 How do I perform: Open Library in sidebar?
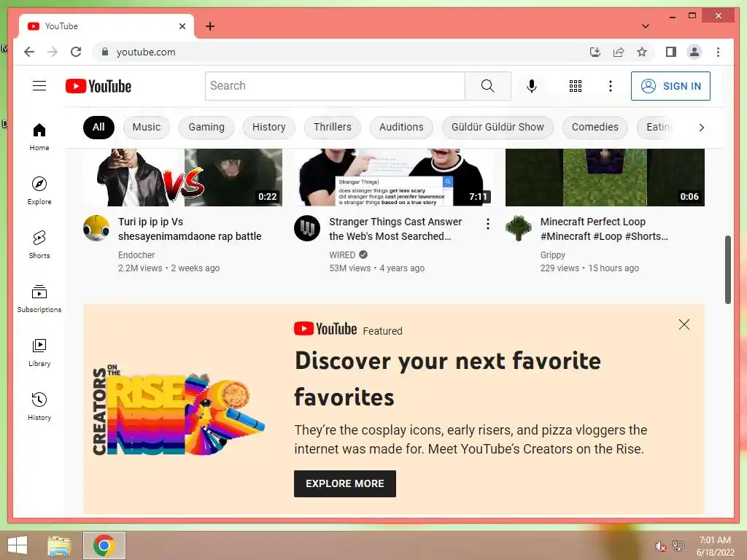click(39, 352)
